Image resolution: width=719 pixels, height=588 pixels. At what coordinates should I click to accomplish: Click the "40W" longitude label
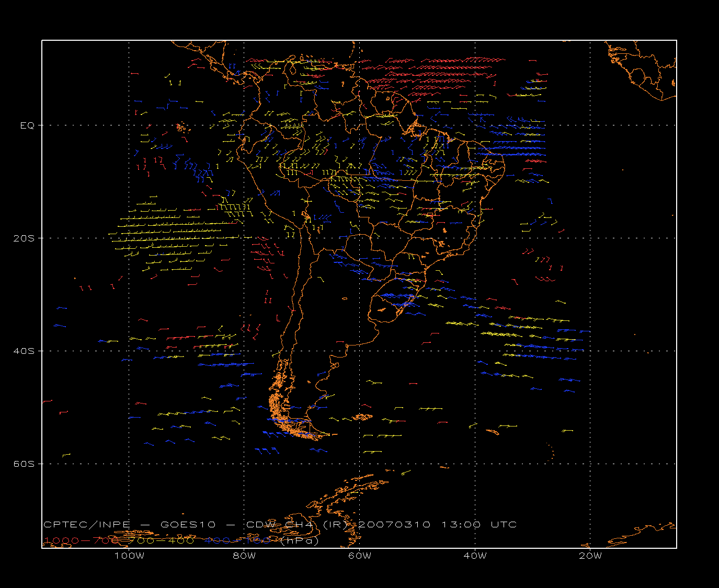pos(475,556)
